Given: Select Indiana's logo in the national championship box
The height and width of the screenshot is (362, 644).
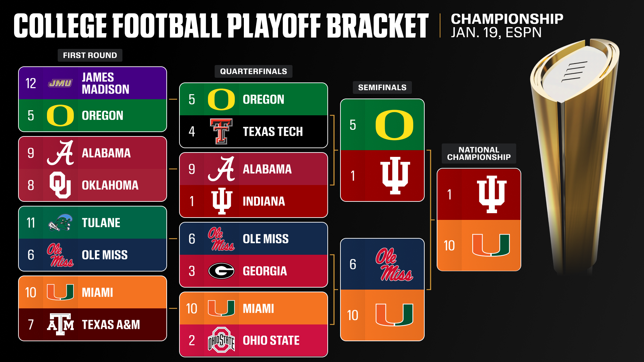Looking at the screenshot, I should (x=491, y=194).
